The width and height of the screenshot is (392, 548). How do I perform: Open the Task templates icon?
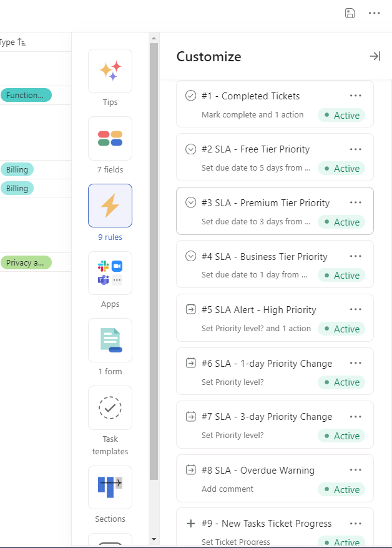tap(110, 407)
